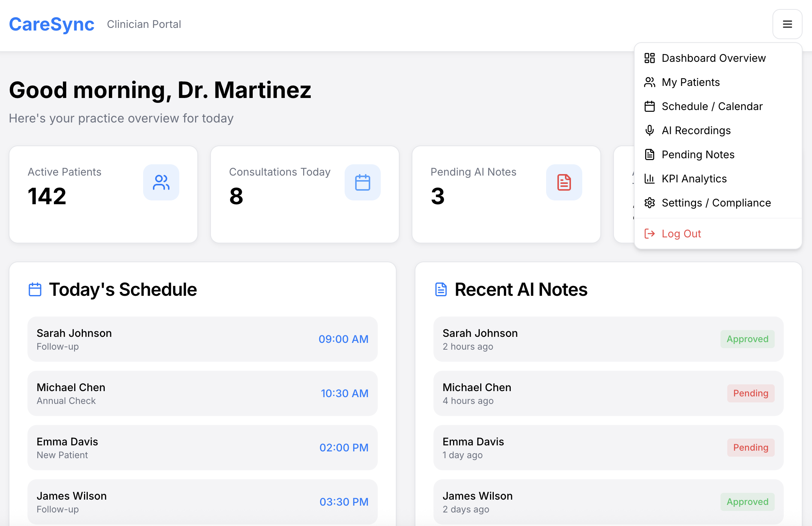Screen dimensions: 812x526
Task: Click the AI Recordings microphone icon
Action: [650, 130]
